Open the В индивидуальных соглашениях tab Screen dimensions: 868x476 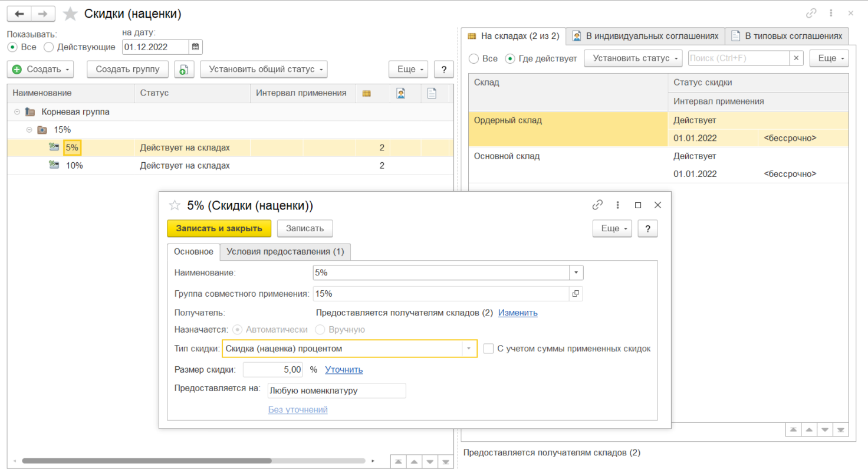pos(645,36)
